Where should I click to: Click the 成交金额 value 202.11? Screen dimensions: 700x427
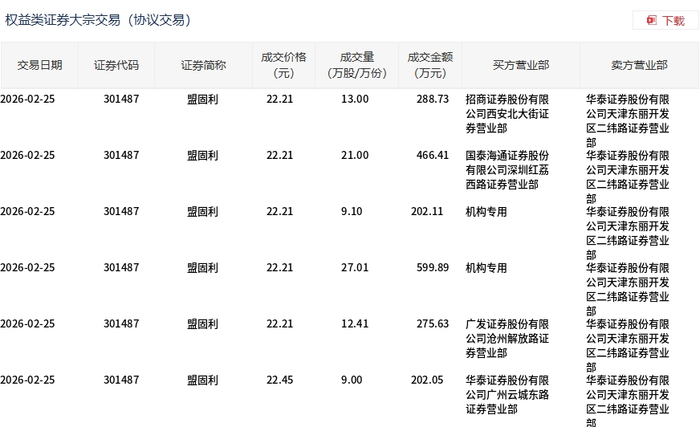coord(427,211)
